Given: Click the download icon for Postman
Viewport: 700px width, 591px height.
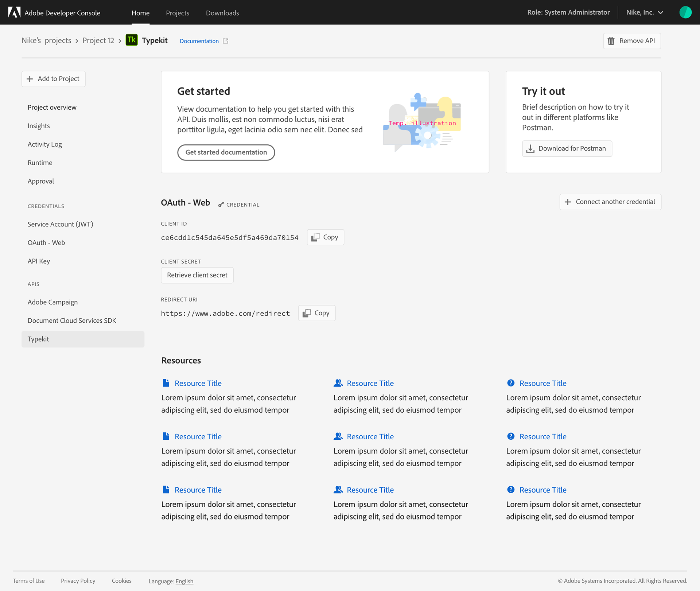Looking at the screenshot, I should tap(530, 149).
